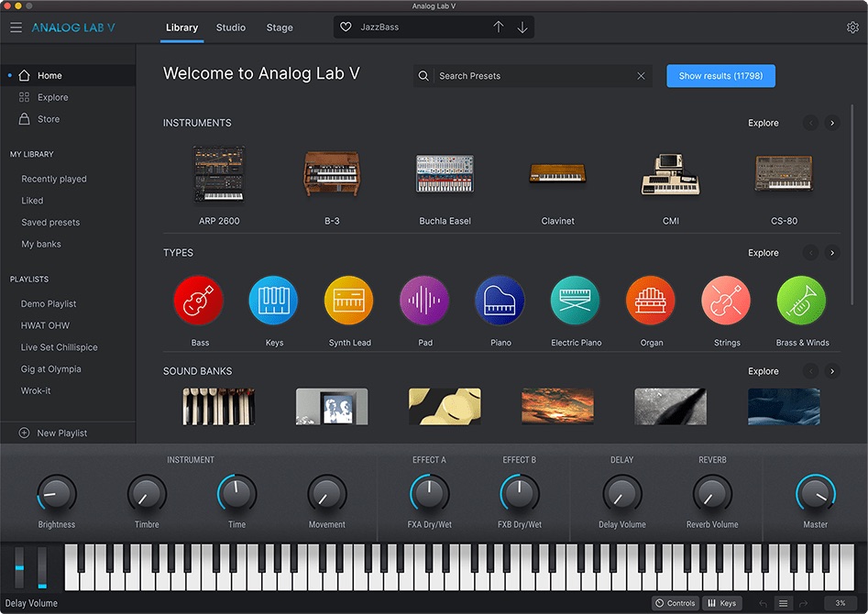This screenshot has width=868, height=614.
Task: Switch to the Stage tab
Action: [280, 27]
